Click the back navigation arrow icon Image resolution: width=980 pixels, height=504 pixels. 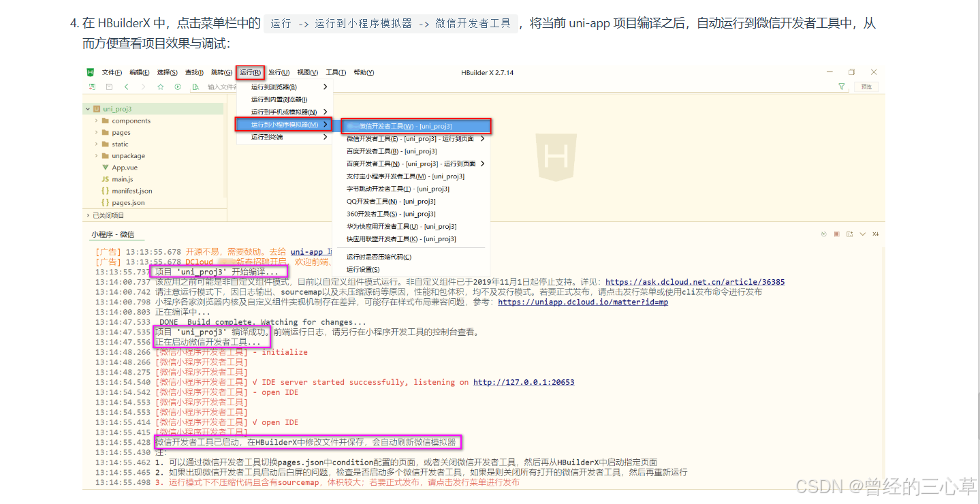click(x=126, y=86)
